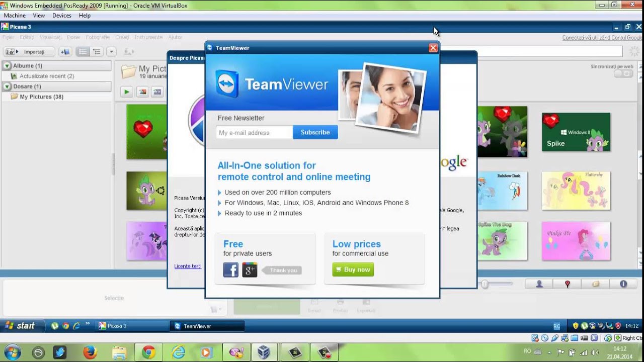Image resolution: width=644 pixels, height=362 pixels.
Task: Switch to tree folder view
Action: (97, 52)
